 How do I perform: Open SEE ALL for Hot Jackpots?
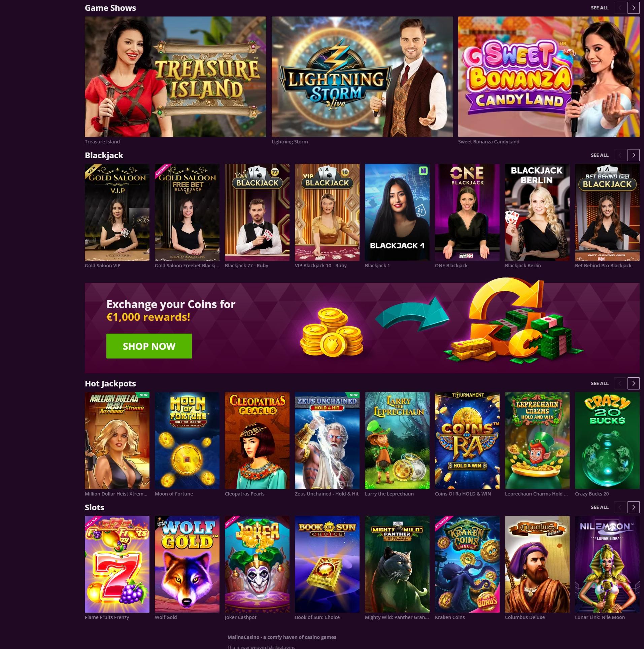pyautogui.click(x=600, y=383)
